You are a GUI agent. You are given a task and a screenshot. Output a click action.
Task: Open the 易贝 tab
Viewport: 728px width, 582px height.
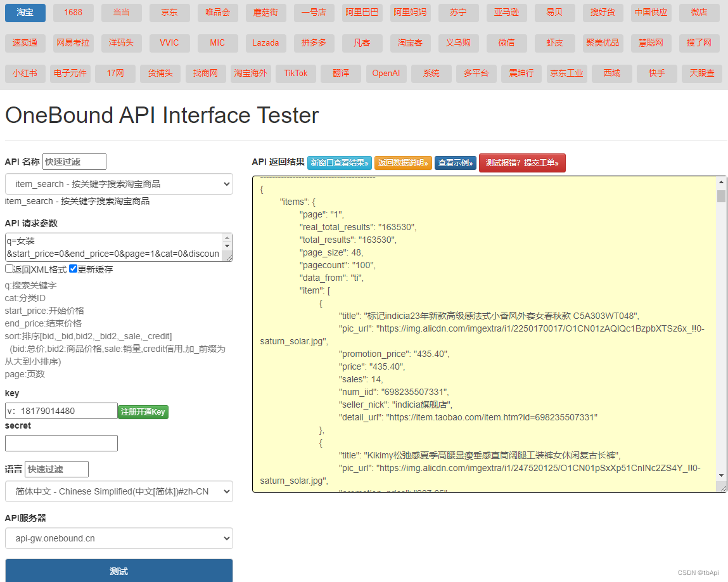tap(554, 13)
